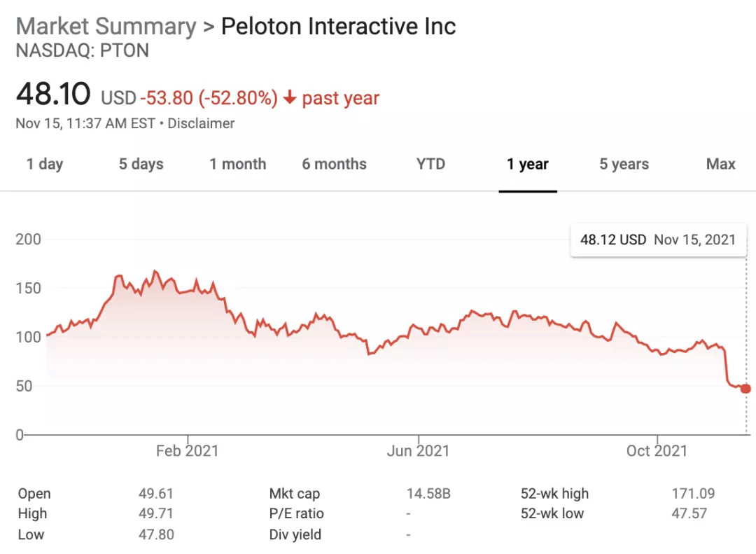Screen dimensions: 756x554
Task: Switch to the 5 days tab
Action: pyautogui.click(x=141, y=165)
